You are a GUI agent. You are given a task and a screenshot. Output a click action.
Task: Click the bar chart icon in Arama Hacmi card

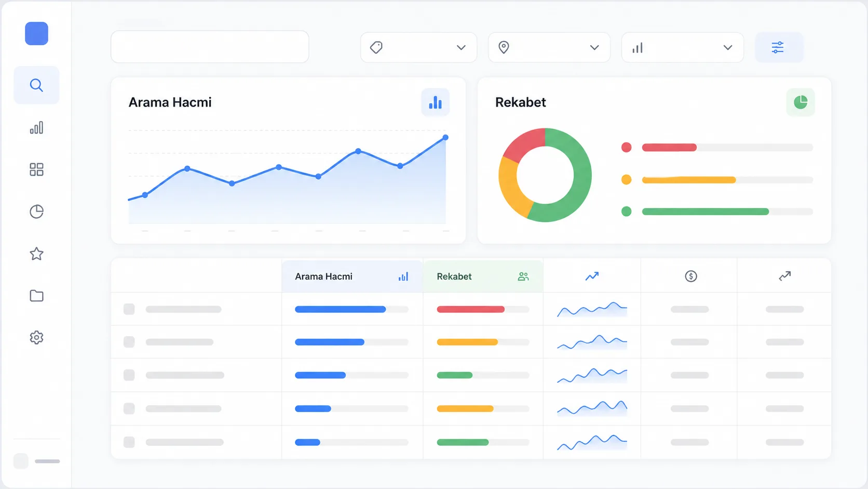coord(435,102)
